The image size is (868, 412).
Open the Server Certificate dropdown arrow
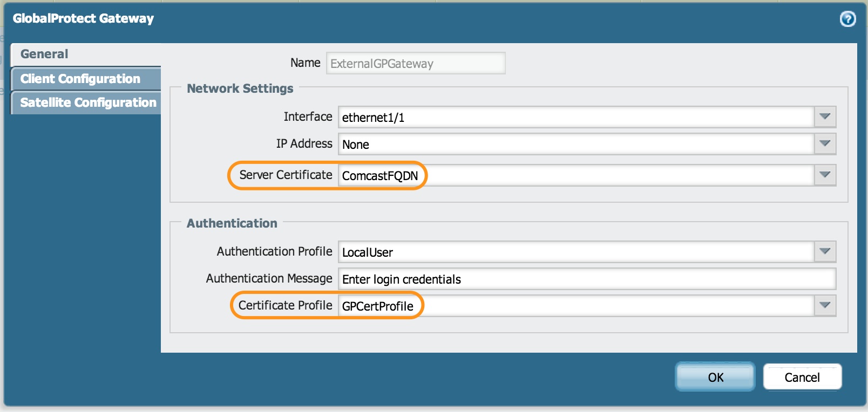coord(825,175)
